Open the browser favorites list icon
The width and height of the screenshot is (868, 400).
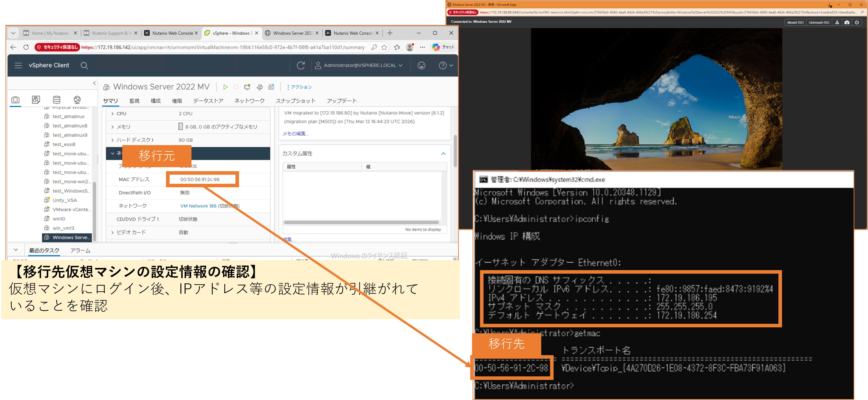coord(397,47)
